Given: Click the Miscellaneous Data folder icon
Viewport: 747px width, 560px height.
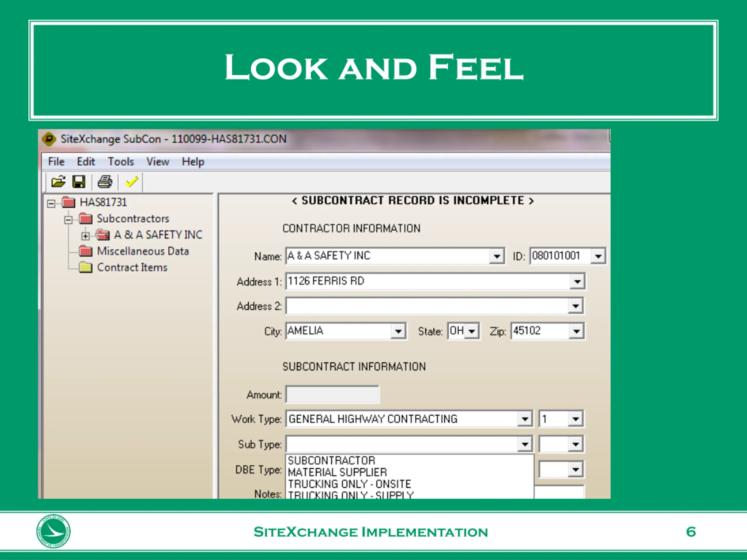Looking at the screenshot, I should [86, 251].
